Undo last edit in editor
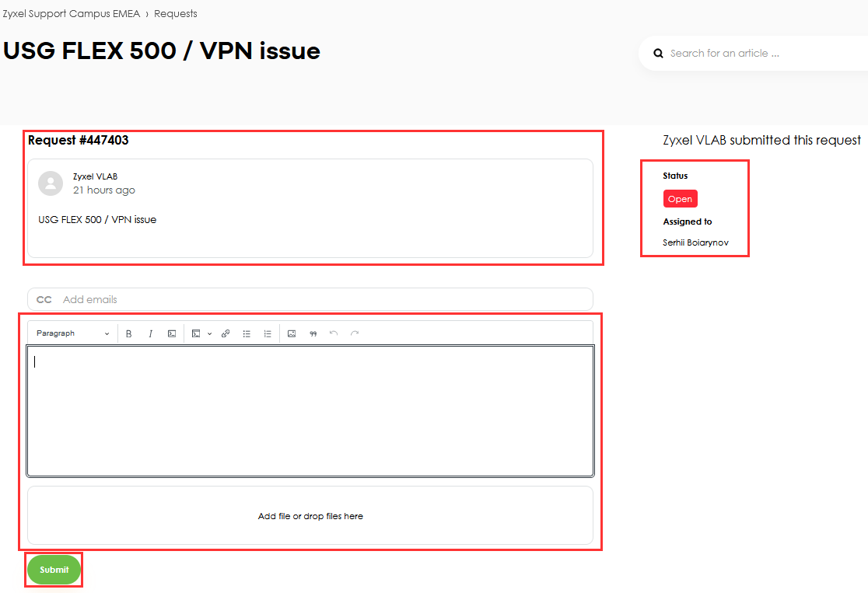The width and height of the screenshot is (868, 593). tap(334, 333)
